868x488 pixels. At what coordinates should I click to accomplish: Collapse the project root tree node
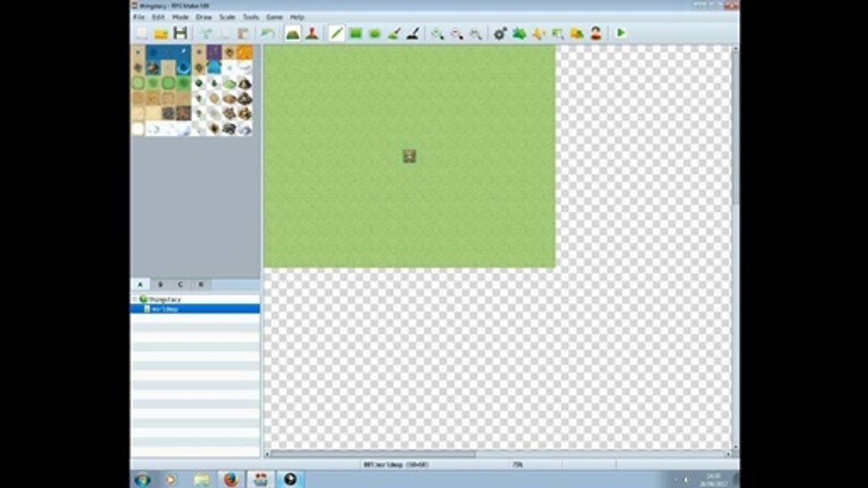click(135, 299)
